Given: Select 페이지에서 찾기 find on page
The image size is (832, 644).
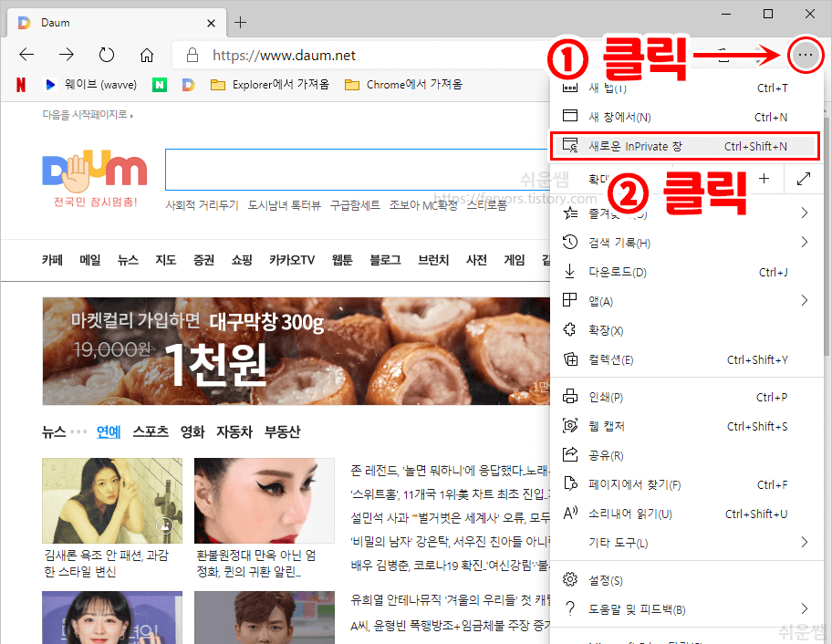Looking at the screenshot, I should tap(685, 484).
